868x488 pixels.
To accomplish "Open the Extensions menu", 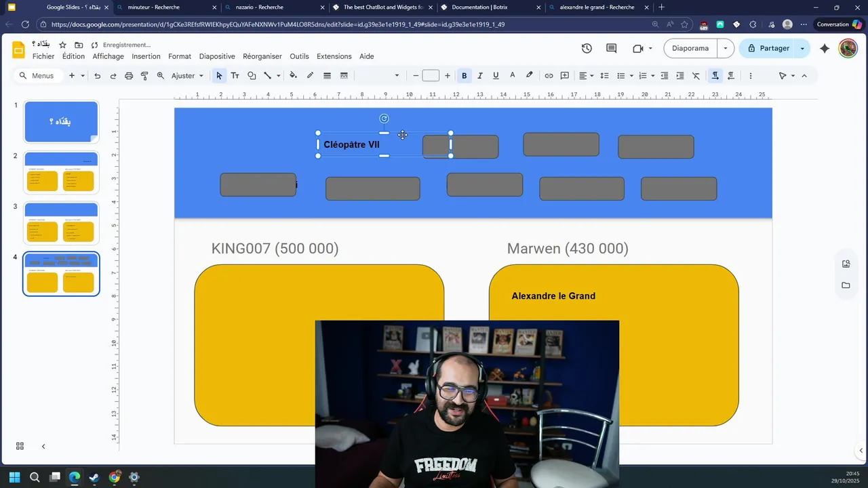I will click(334, 56).
